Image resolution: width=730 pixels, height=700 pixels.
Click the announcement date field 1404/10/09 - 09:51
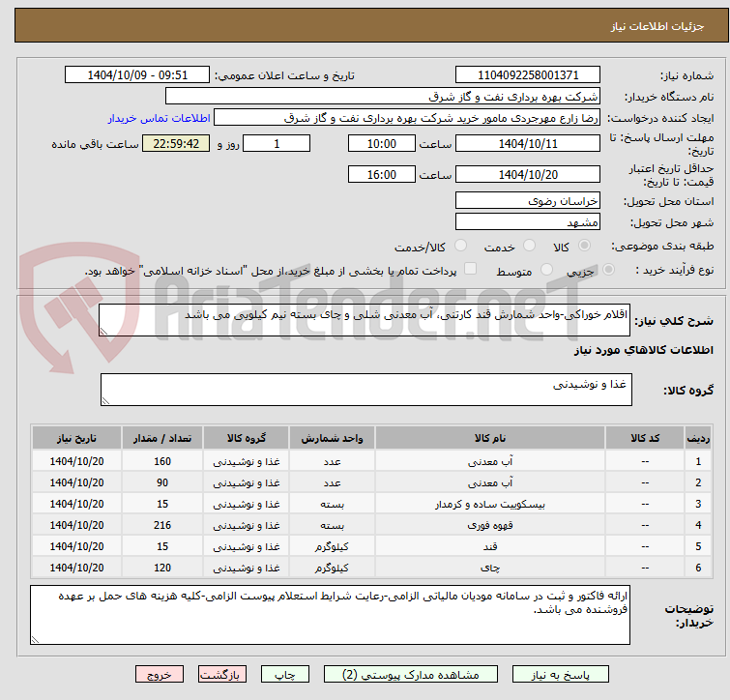[x=137, y=75]
